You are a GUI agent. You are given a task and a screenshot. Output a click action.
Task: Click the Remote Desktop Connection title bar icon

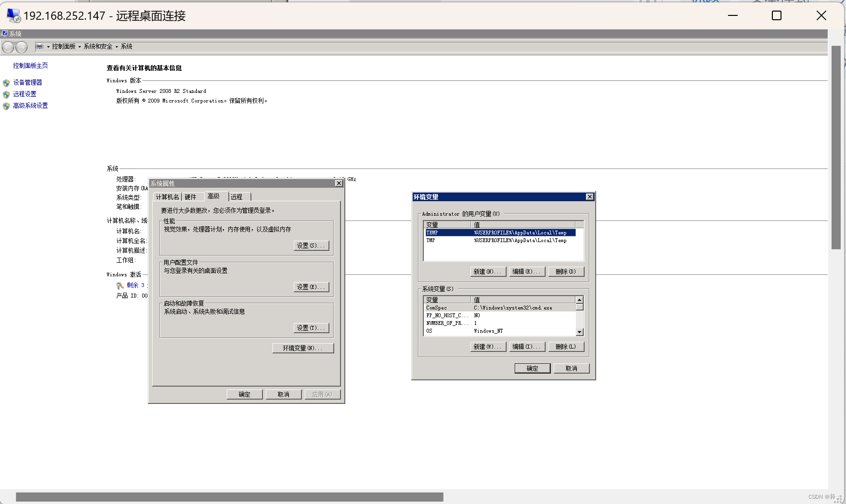tap(13, 15)
